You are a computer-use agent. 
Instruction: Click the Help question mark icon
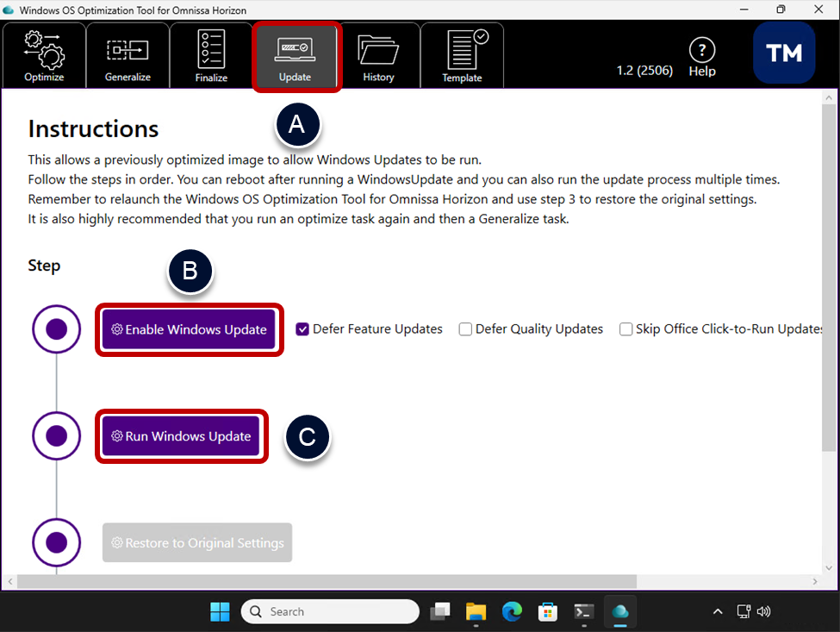click(x=702, y=50)
